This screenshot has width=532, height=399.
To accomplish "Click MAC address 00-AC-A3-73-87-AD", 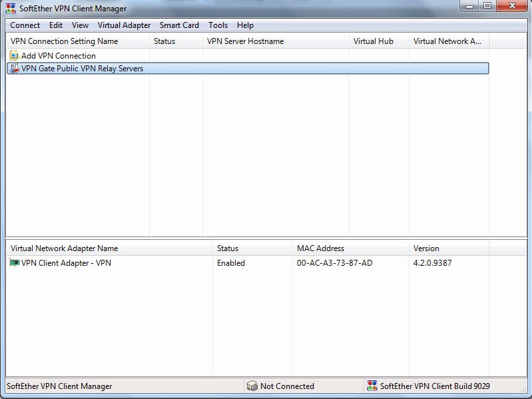I will [334, 263].
